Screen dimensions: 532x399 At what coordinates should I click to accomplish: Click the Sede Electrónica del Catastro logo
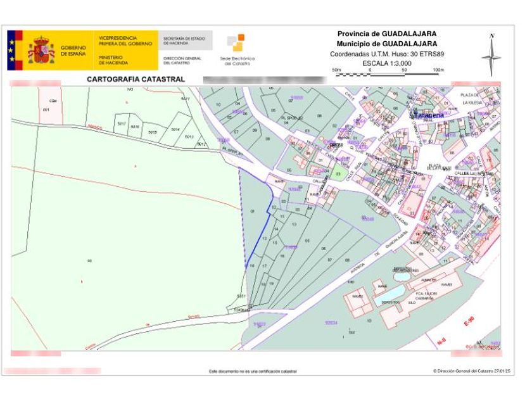coord(236,50)
